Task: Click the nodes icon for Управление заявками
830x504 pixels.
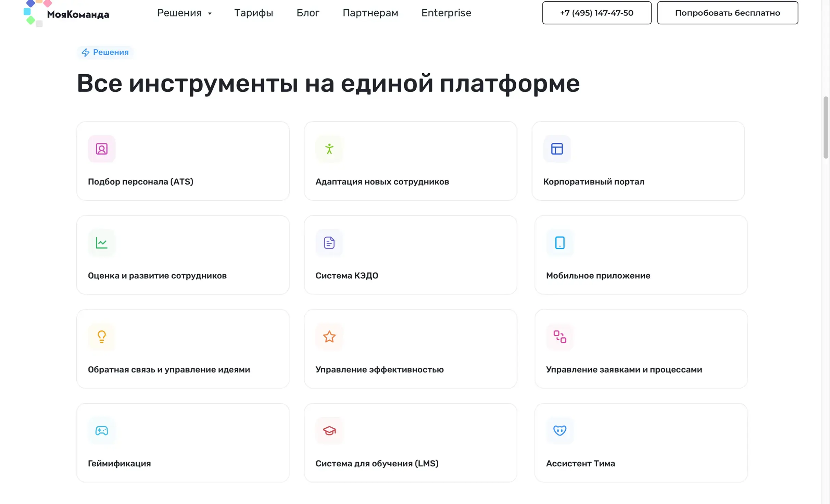Action: (559, 337)
